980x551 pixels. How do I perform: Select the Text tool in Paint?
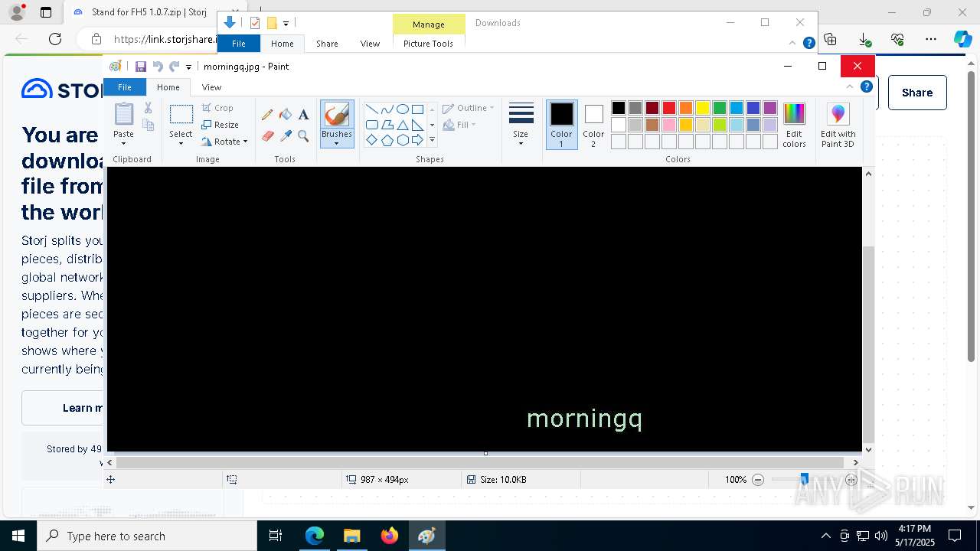[x=303, y=115]
